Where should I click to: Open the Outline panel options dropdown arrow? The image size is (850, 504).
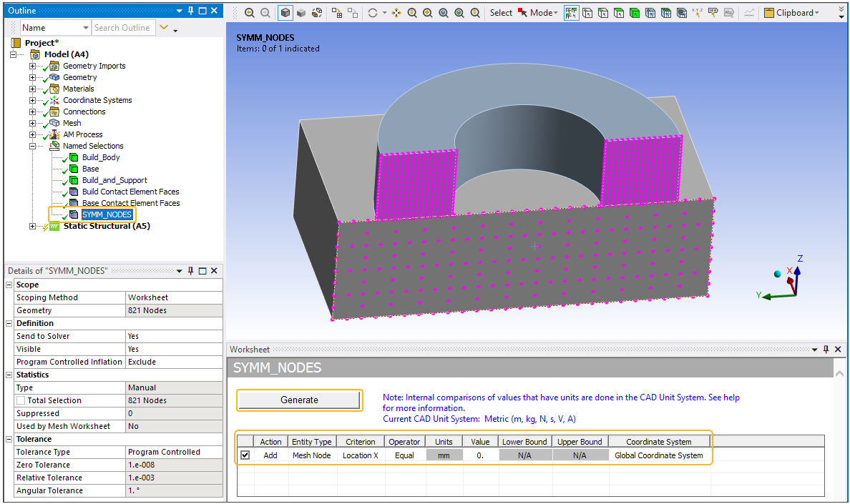tap(180, 11)
